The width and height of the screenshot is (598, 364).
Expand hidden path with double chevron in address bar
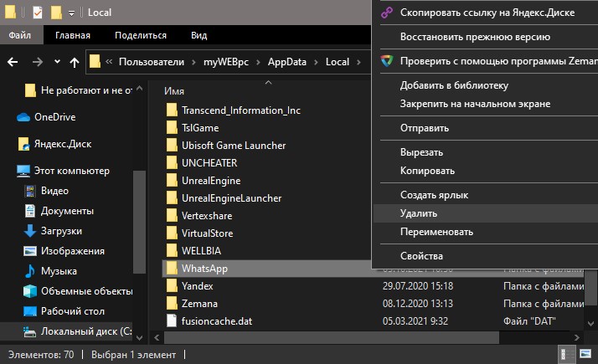pos(109,61)
